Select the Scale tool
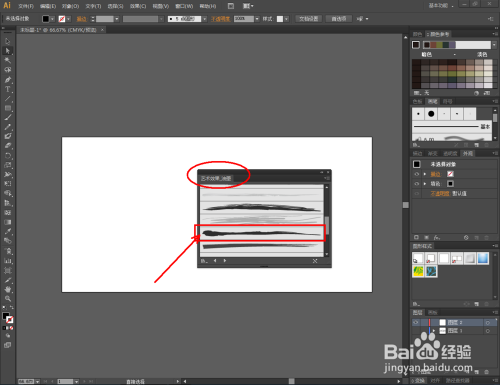This screenshot has height=385, width=500. tap(7, 165)
